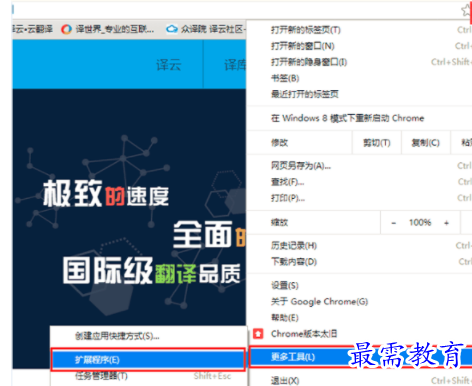Click the 剪切(T) cut button
Screen dimensions: 472x386
pos(377,143)
